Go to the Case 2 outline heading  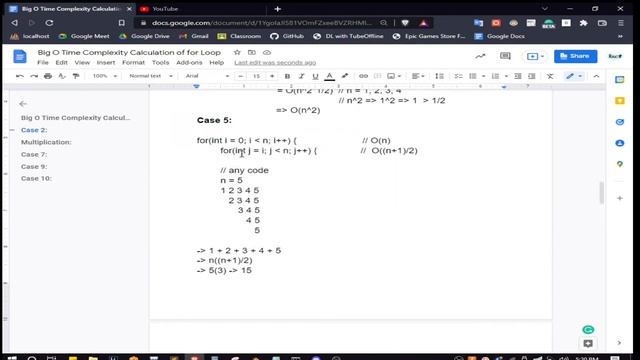click(34, 130)
